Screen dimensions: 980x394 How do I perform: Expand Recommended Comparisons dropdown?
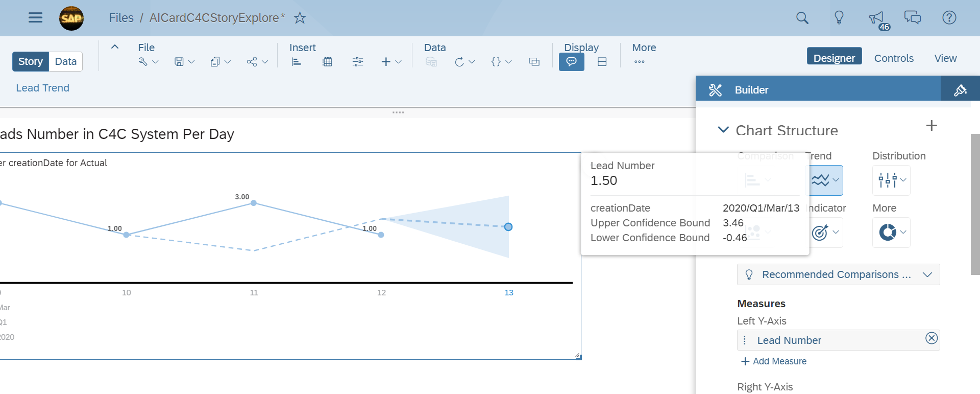[x=838, y=274]
